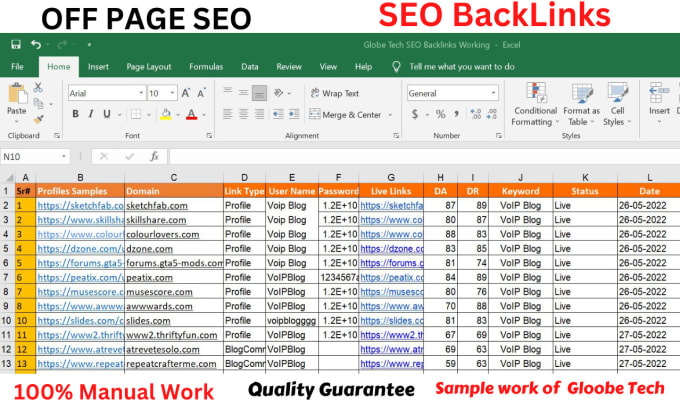Viewport: 680px width, 409px height.
Task: Open the Review ribbon tab
Action: tap(289, 67)
